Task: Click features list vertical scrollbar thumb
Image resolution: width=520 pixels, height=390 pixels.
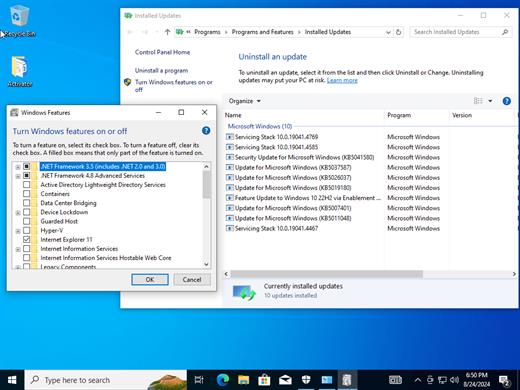Action: coord(207,185)
